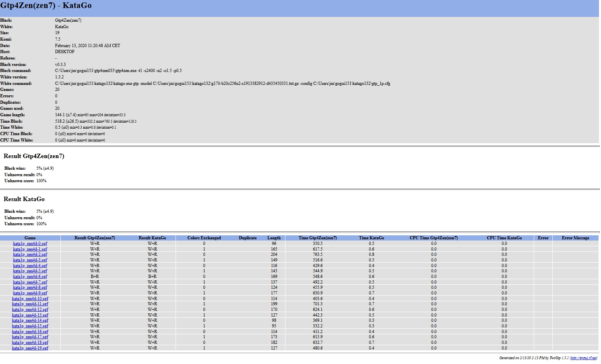Image resolution: width=601 pixels, height=364 pixels.
Task: Open the kata1p_zen4d-13.sgf link
Action: (x=30, y=315)
